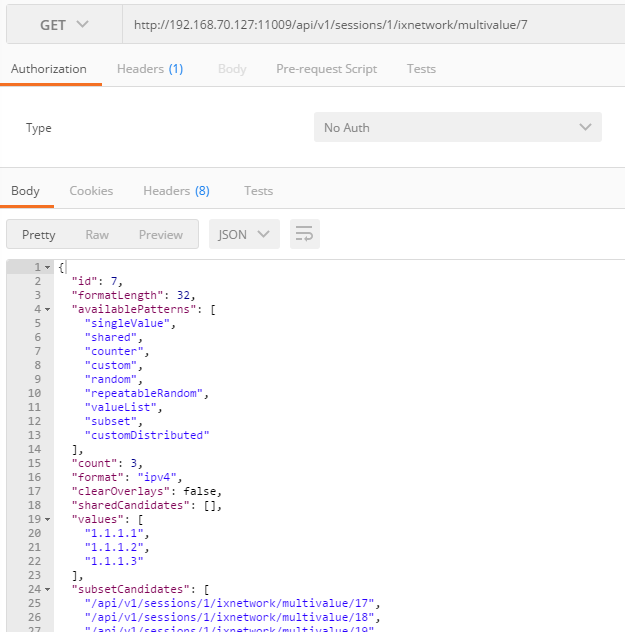
Task: Open the response Headers (8) tab
Action: [176, 190]
